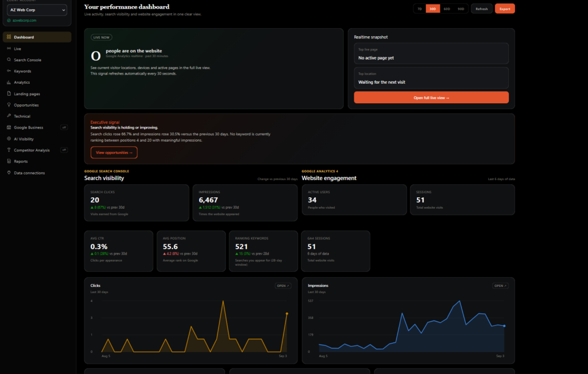588x374 pixels.
Task: Expand the AZ Web Corp account dropdown
Action: coord(37,10)
